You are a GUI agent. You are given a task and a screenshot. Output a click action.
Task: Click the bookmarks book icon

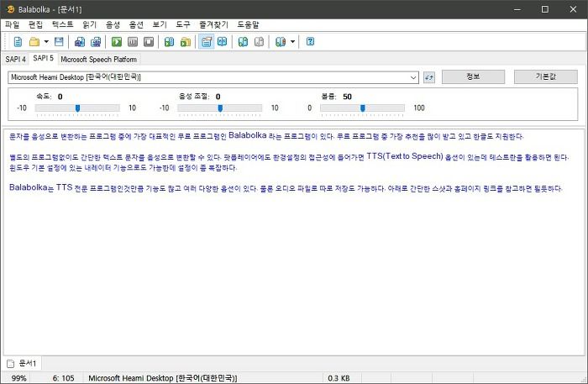pos(280,42)
